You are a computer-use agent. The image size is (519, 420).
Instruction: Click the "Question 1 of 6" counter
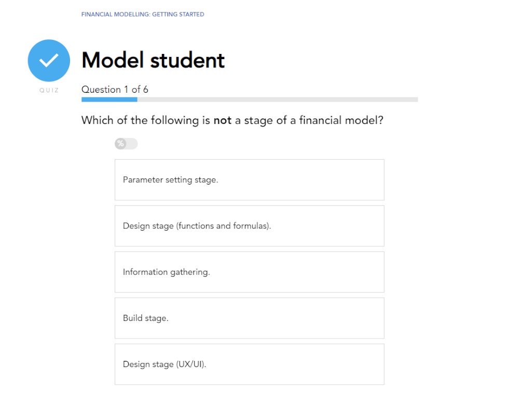[115, 90]
